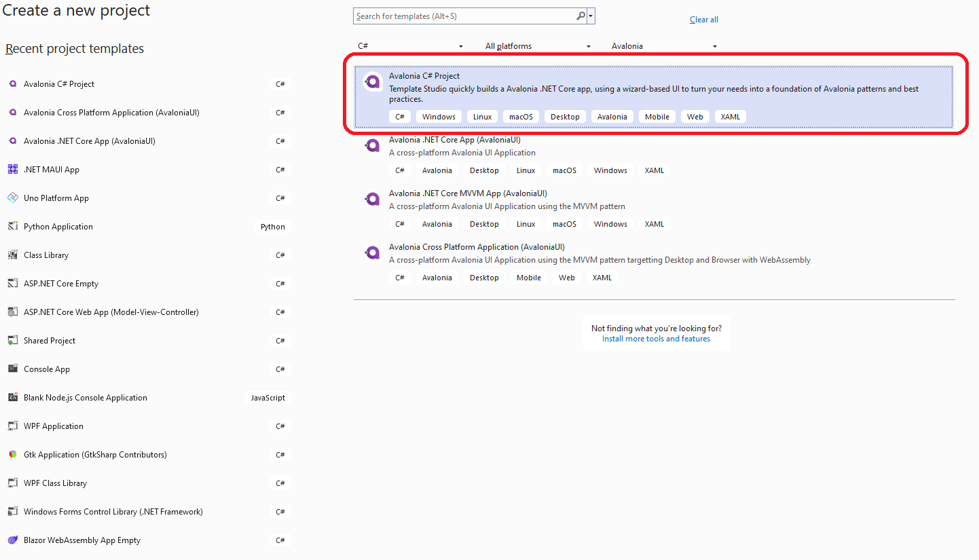Viewport: 979px width, 560px height.
Task: Click Blank Node.js Console Application icon
Action: pos(12,398)
